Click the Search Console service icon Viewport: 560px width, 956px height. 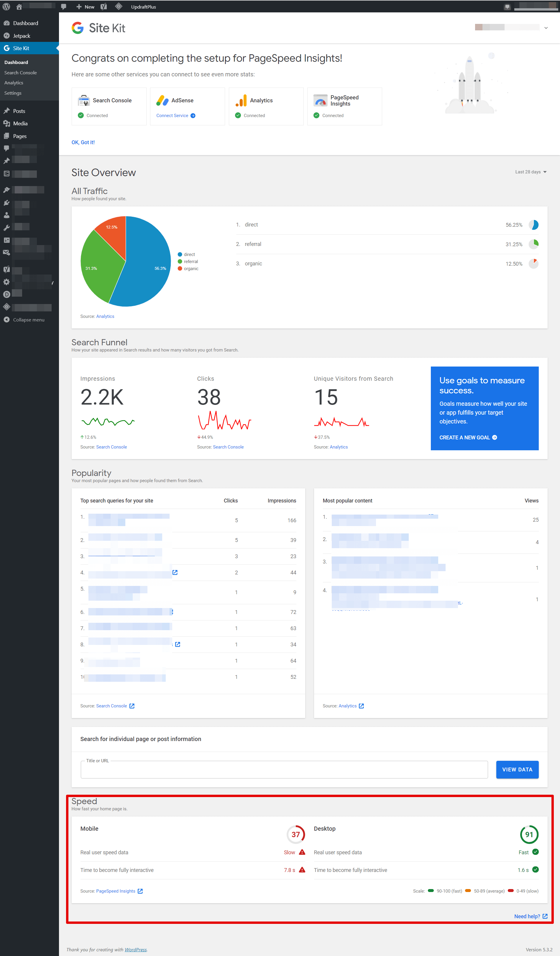83,101
